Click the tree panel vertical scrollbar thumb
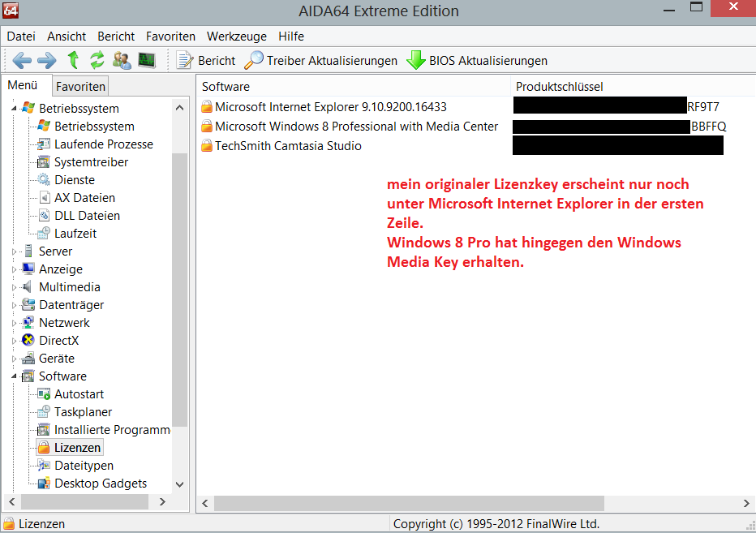Image resolution: width=756 pixels, height=533 pixels. point(180,290)
